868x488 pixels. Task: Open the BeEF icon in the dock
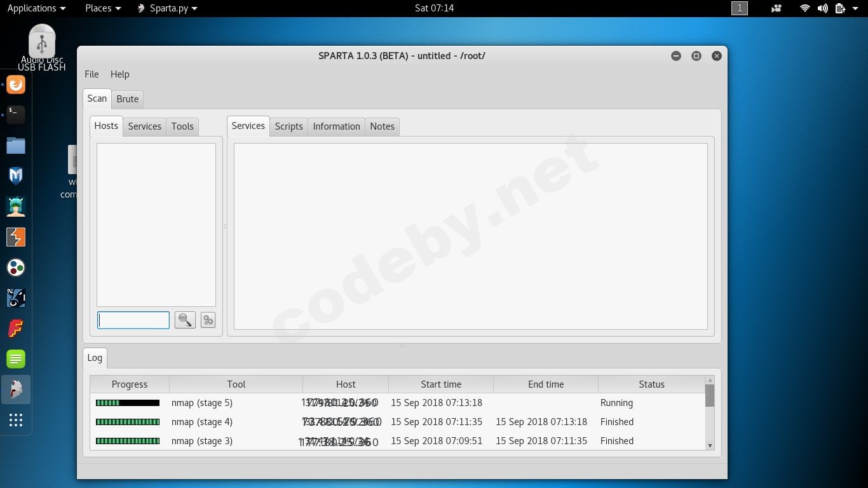coord(16,298)
